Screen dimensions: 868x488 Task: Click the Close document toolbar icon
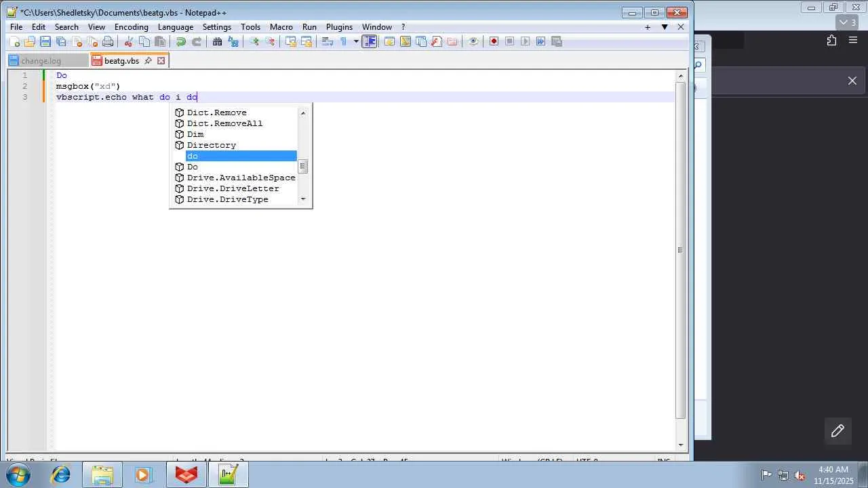point(77,41)
